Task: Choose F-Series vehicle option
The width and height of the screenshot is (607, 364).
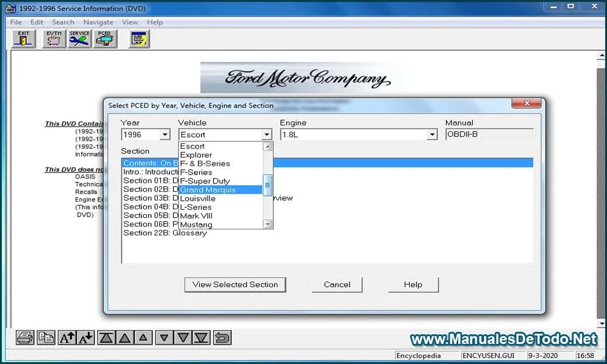Action: pyautogui.click(x=220, y=172)
